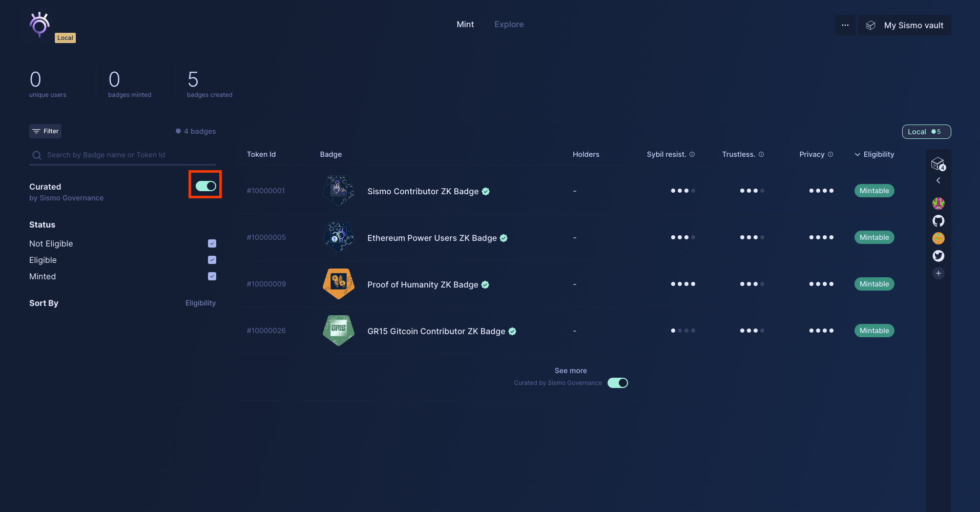Screen dimensions: 980x512
Task: Click the Privacy info icon
Action: tap(830, 154)
